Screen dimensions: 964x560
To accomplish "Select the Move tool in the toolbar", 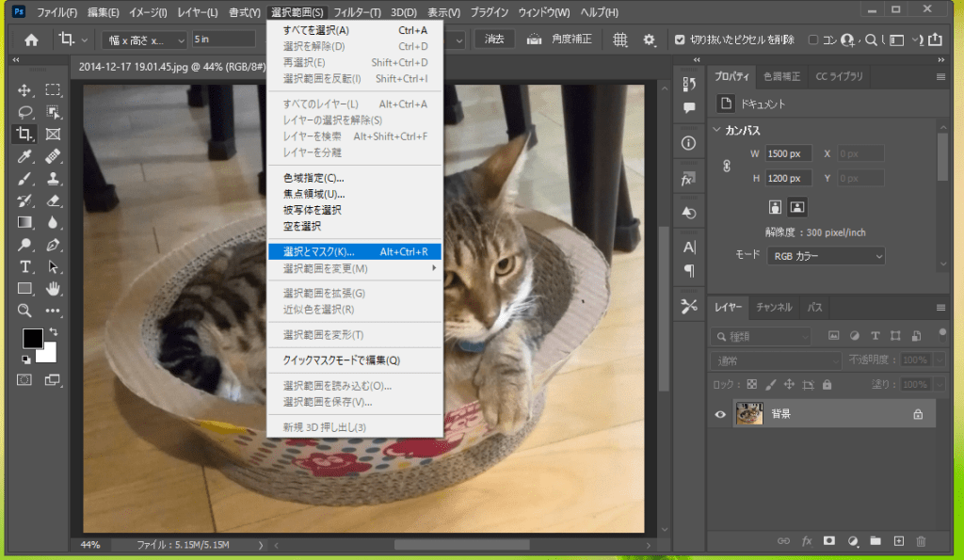I will tap(25, 90).
